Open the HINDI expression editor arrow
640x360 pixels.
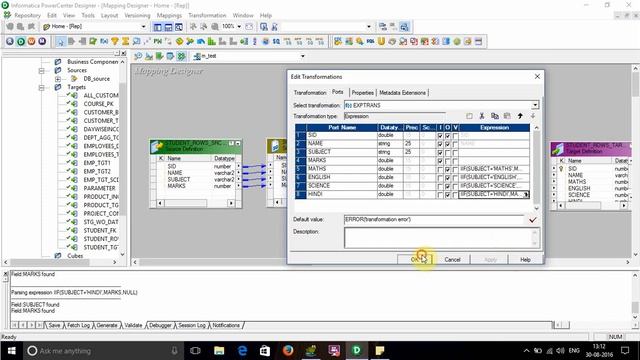pyautogui.click(x=526, y=195)
